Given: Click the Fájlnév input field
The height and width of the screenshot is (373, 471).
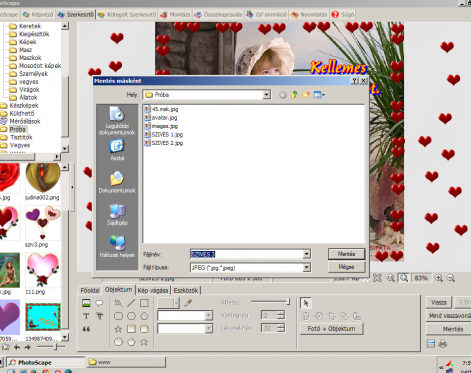Looking at the screenshot, I should pyautogui.click(x=247, y=254).
